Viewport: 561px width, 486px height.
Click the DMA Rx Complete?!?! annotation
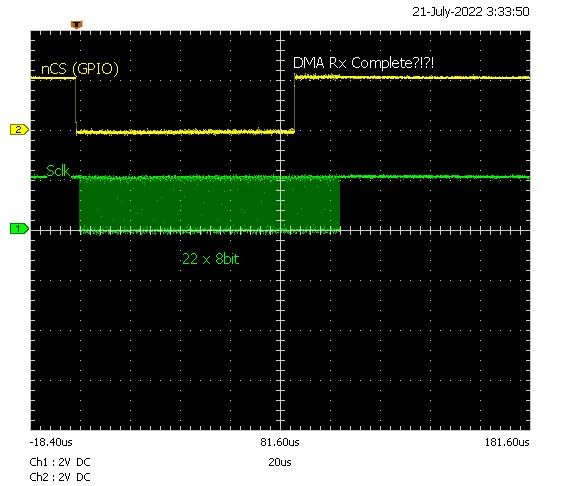tap(363, 63)
